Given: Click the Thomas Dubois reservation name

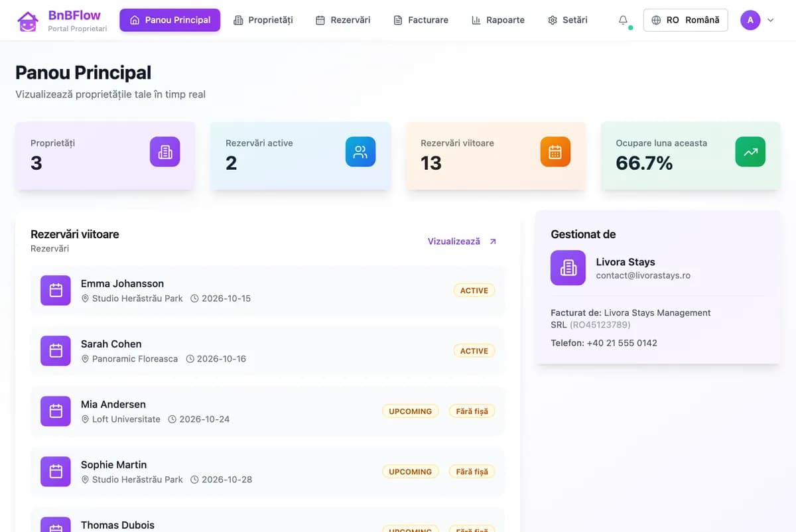Looking at the screenshot, I should pyautogui.click(x=117, y=525).
